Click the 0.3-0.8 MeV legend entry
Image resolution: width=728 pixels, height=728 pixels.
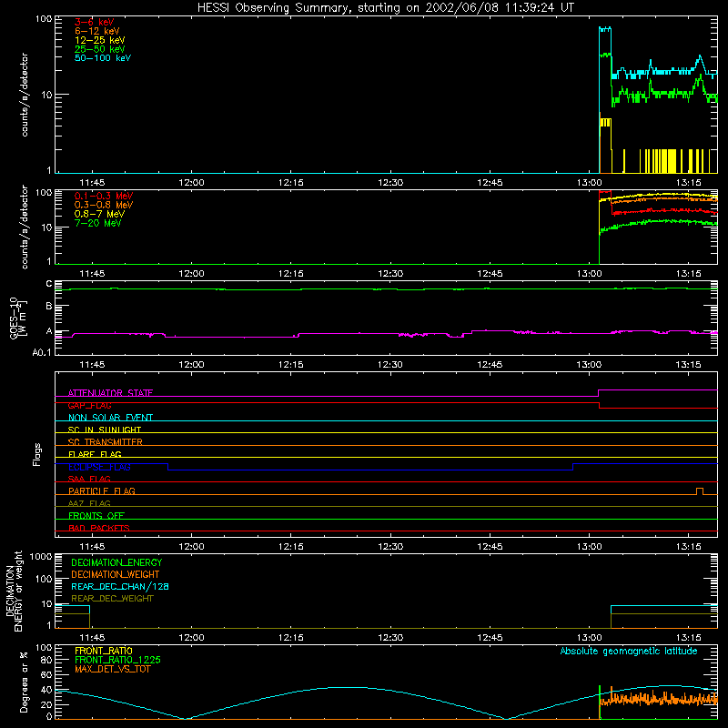[104, 205]
